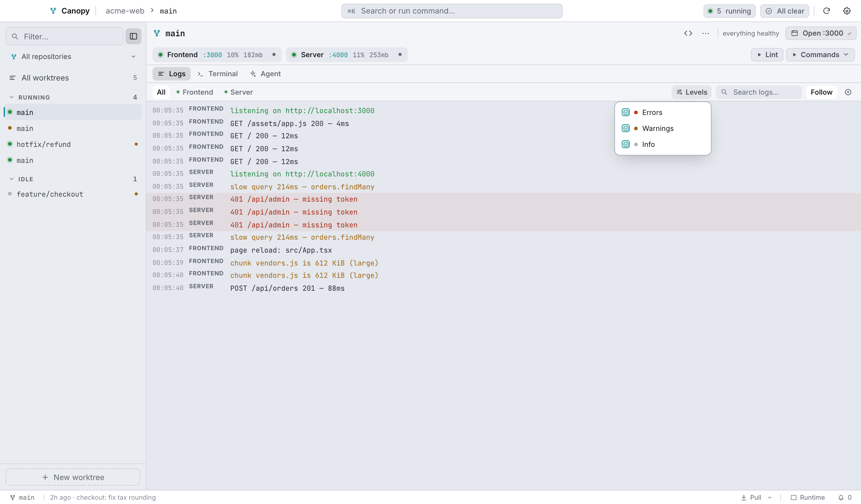This screenshot has width=861, height=504.
Task: Expand the All repositories dropdown
Action: [73, 57]
